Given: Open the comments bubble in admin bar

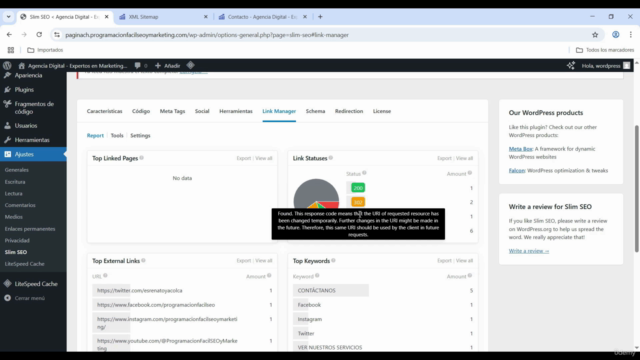Looking at the screenshot, I should (141, 65).
